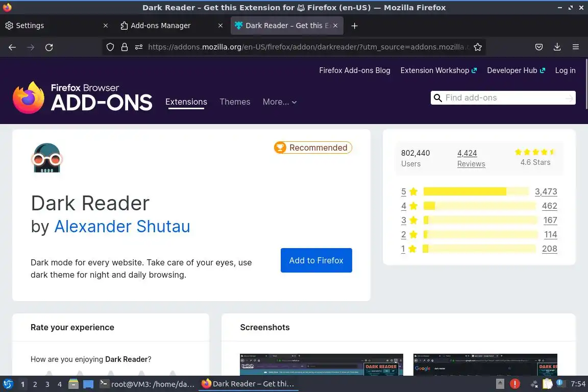Click the Add to Firefox button
The height and width of the screenshot is (392, 588).
316,260
